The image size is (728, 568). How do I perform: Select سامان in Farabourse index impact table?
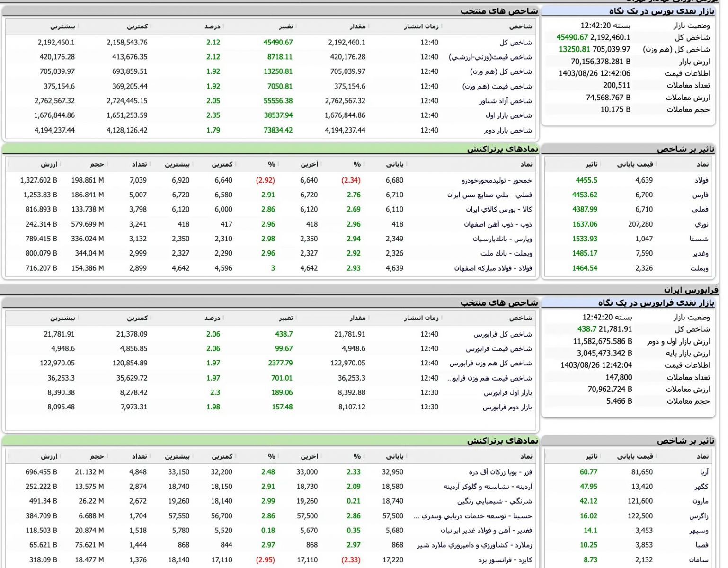699,560
